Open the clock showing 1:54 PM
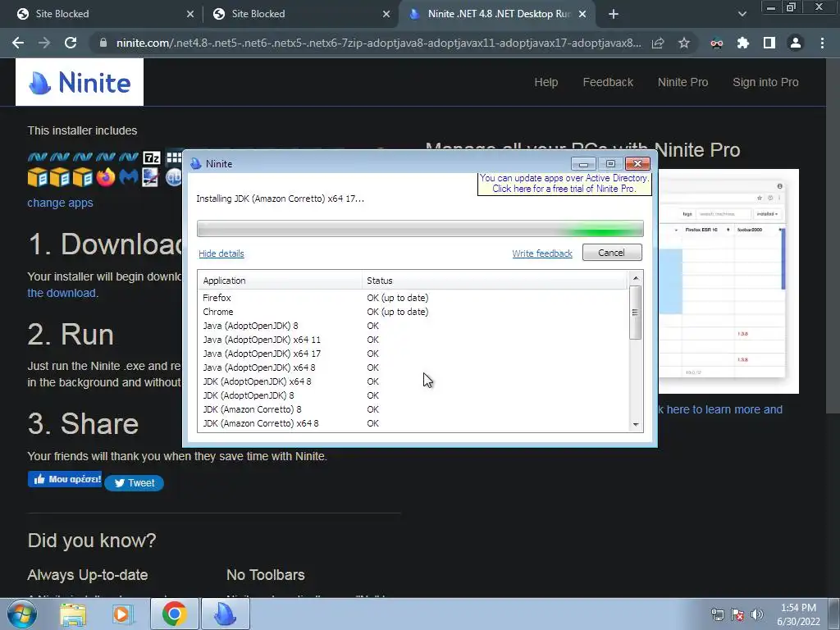This screenshot has width=840, height=630. pos(798,614)
